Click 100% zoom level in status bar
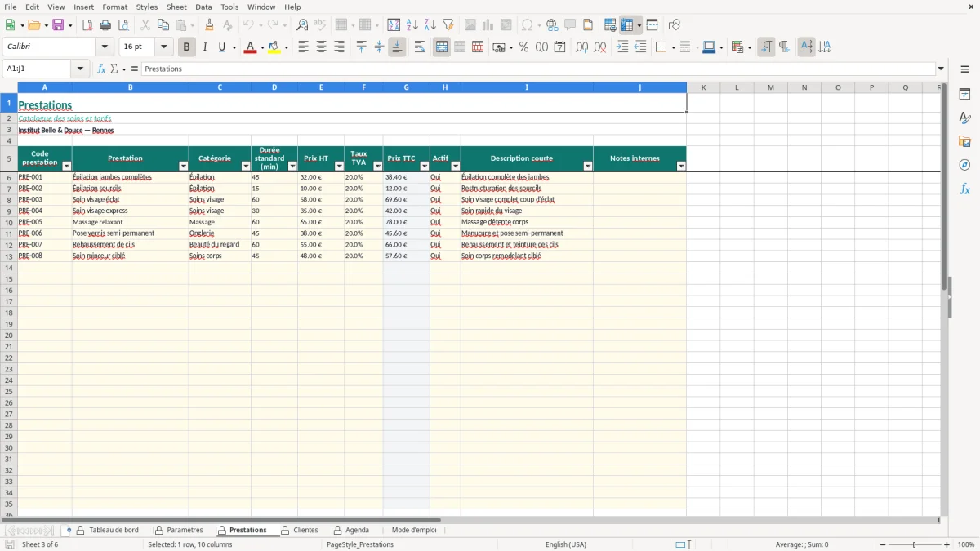Image resolution: width=980 pixels, height=551 pixels. pos(966,544)
